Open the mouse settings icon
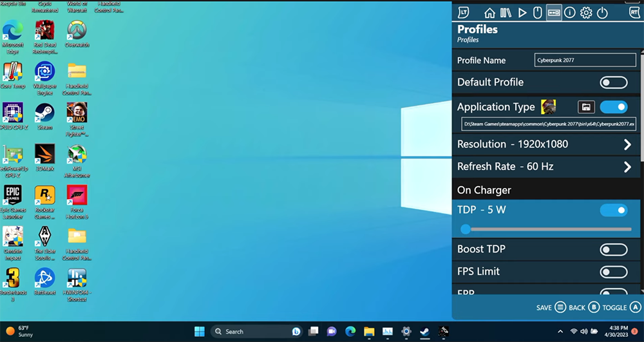 [537, 13]
